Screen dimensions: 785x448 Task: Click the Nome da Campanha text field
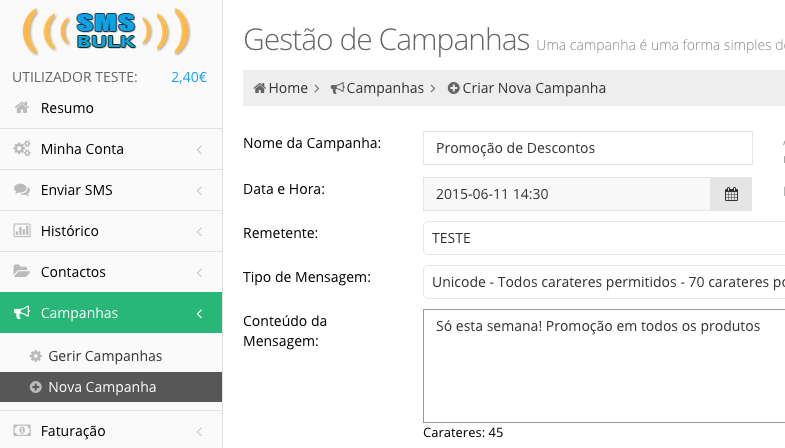click(x=588, y=148)
